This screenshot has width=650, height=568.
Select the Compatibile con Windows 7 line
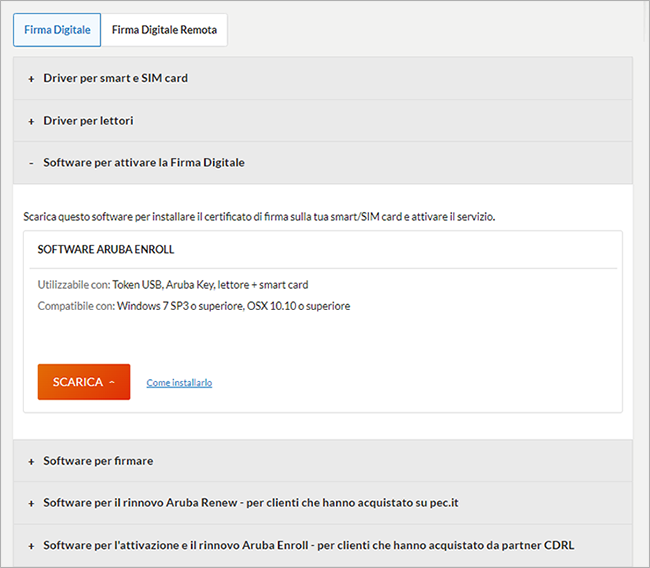pos(194,306)
